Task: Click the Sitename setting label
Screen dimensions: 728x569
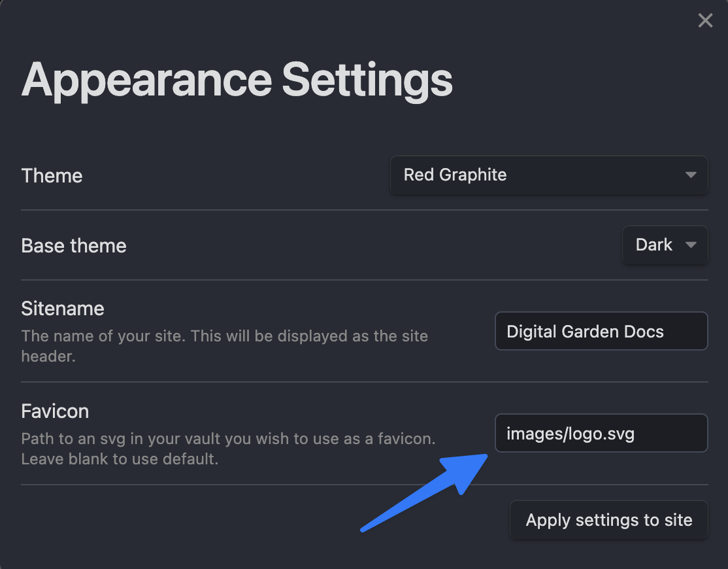Action: (62, 308)
